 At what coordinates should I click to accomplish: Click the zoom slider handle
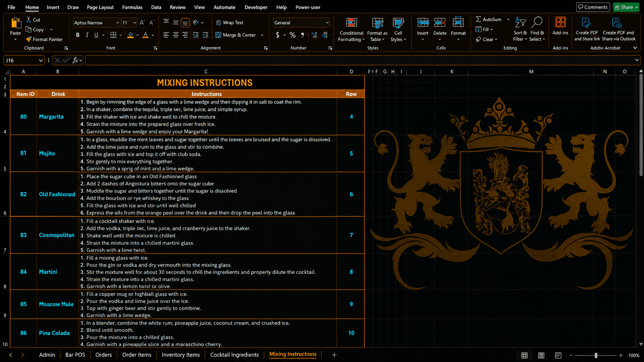click(596, 355)
